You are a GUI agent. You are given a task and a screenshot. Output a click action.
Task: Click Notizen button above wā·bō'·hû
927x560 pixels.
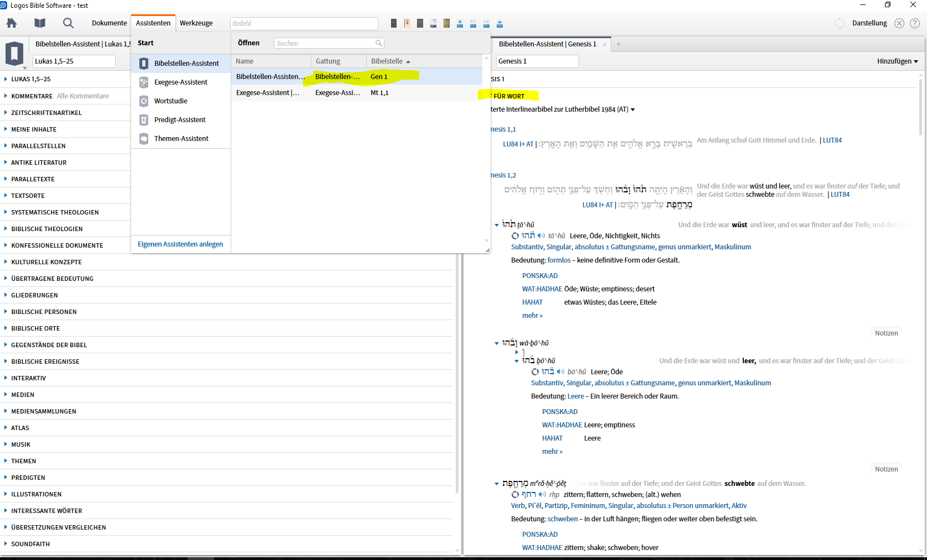click(x=886, y=333)
